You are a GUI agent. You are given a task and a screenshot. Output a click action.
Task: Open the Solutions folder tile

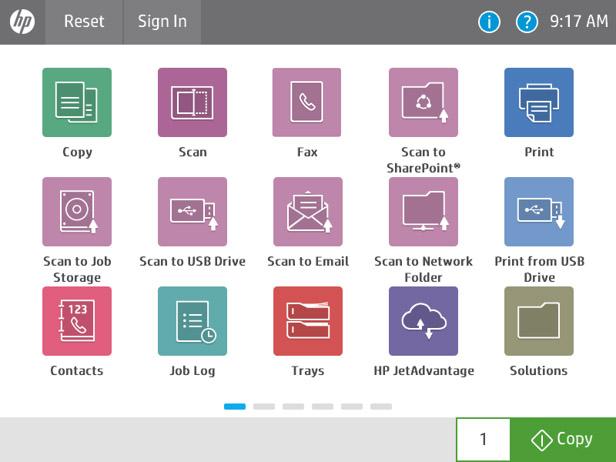point(539,321)
